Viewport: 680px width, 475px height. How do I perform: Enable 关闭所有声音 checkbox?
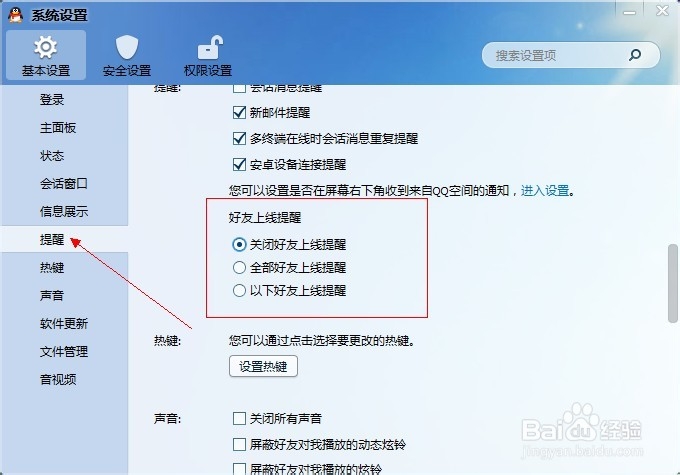(239, 418)
